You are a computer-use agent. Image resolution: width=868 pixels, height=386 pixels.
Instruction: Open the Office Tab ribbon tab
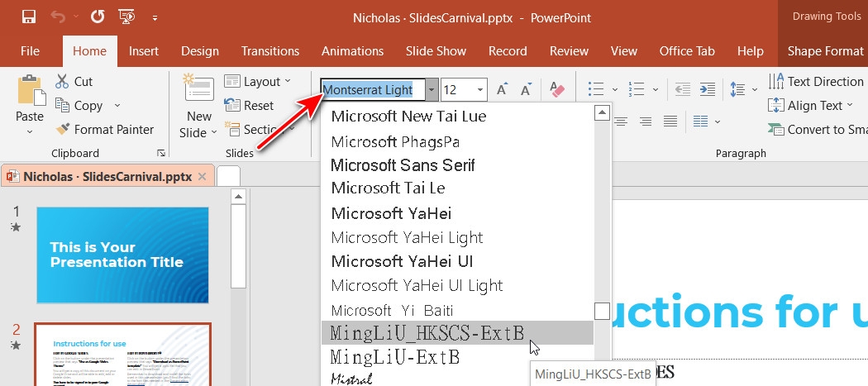(x=687, y=51)
